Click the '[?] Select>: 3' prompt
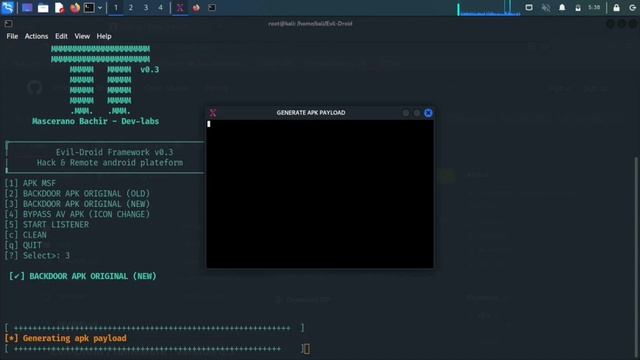The height and width of the screenshot is (360, 640). tap(37, 256)
